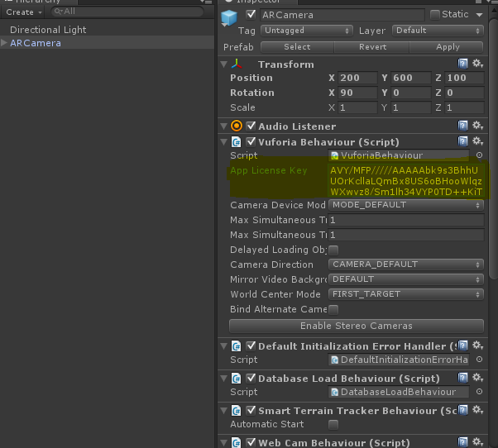Disable Default Initialization Error Handler checkbox
The image size is (498, 448).
251,346
